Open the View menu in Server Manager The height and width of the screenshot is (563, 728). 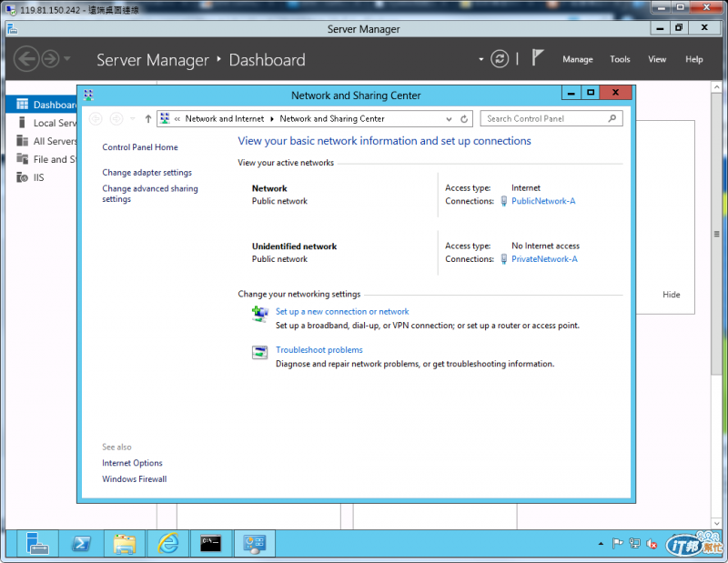(657, 59)
